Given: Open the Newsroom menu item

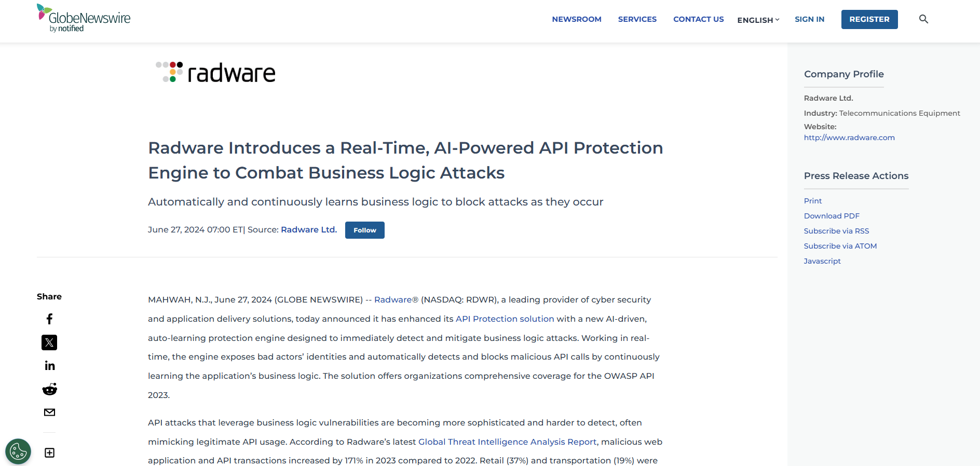Looking at the screenshot, I should point(576,19).
